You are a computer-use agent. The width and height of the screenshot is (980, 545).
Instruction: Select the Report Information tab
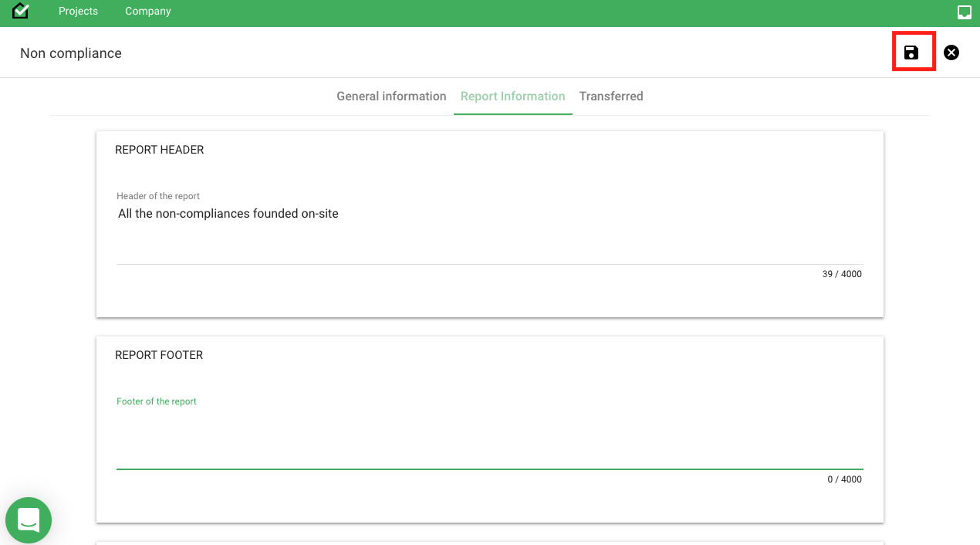(x=513, y=96)
